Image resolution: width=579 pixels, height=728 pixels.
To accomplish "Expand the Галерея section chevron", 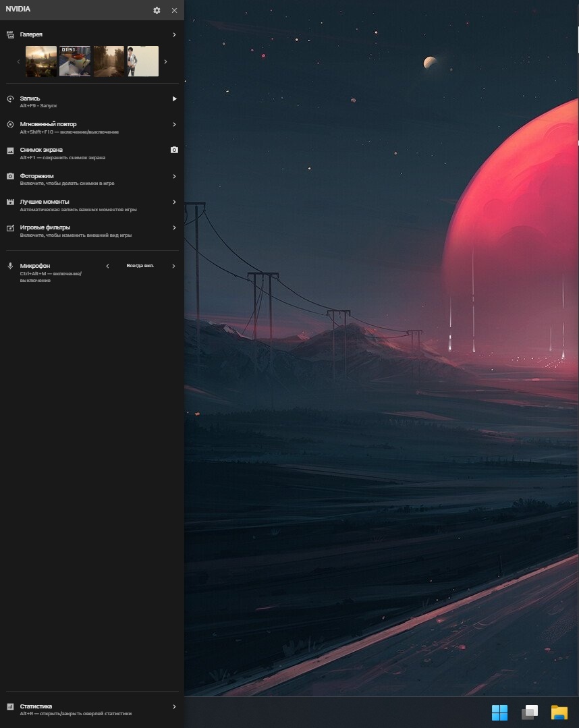I will 174,34.
